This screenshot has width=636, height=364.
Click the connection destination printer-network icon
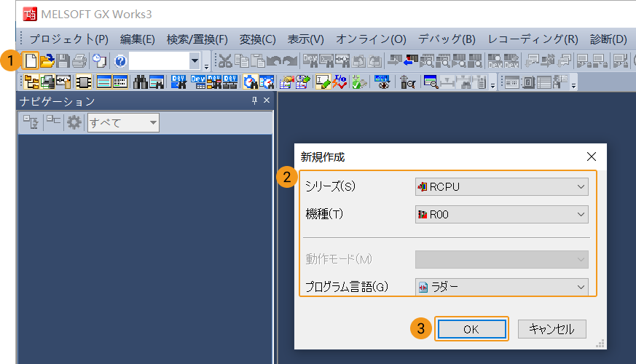(47, 82)
